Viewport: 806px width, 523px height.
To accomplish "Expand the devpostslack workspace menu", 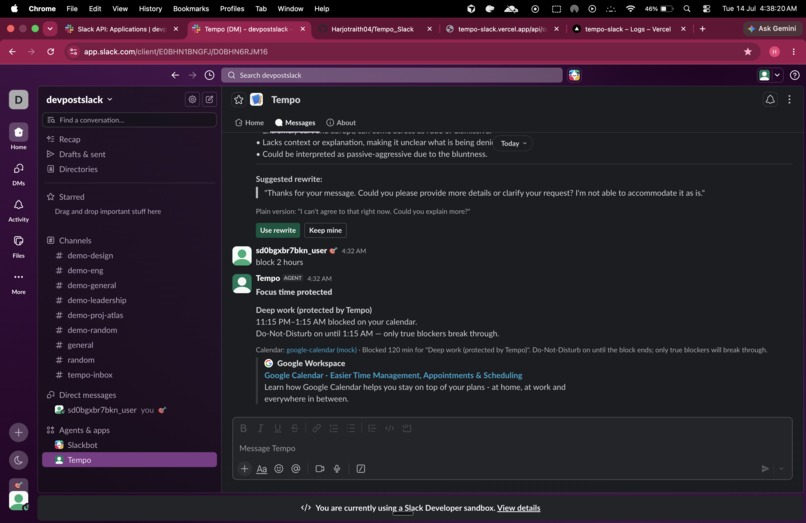I will coord(79,99).
